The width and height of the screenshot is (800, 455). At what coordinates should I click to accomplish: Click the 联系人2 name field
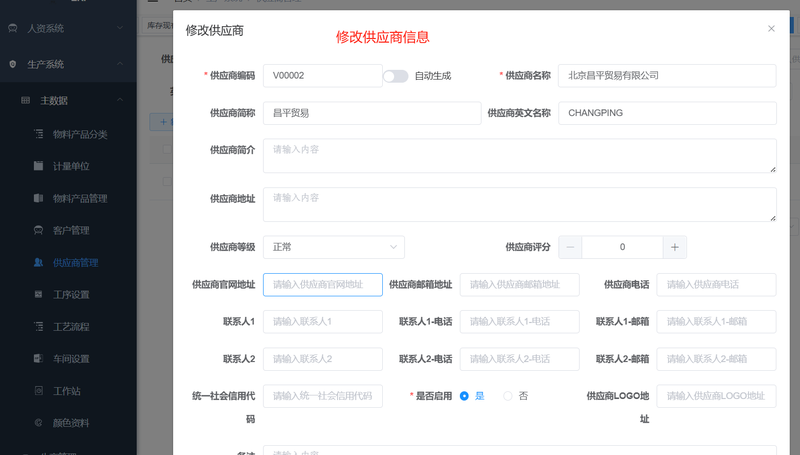322,359
